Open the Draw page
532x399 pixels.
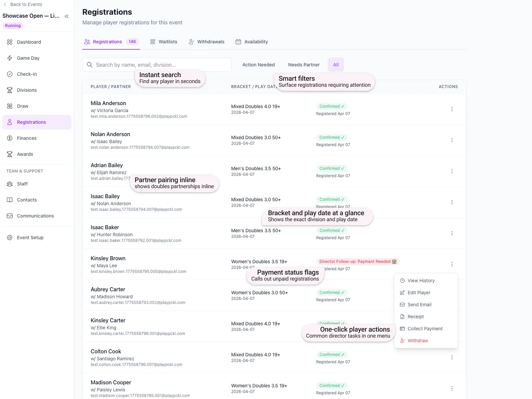[22, 106]
